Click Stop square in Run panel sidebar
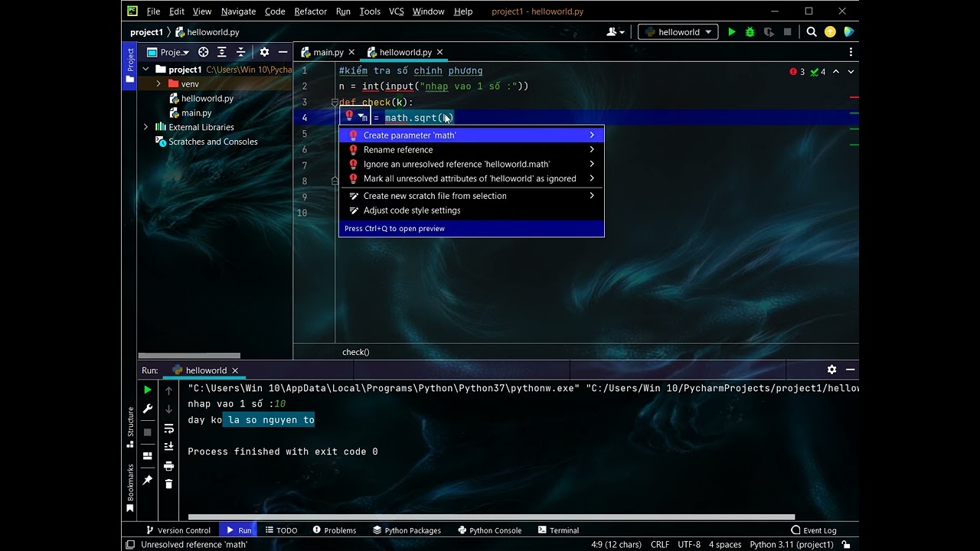This screenshot has height=551, width=980. [148, 432]
